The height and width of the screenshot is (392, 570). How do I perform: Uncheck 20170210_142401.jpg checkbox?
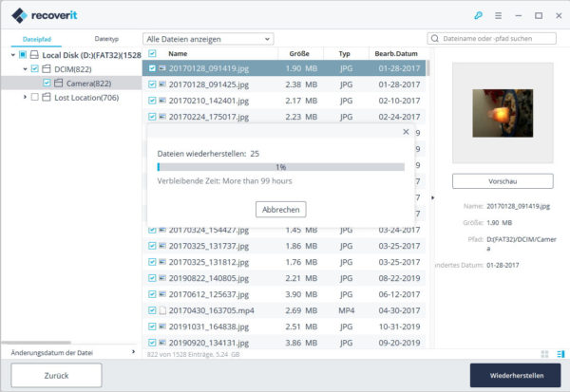(x=152, y=101)
